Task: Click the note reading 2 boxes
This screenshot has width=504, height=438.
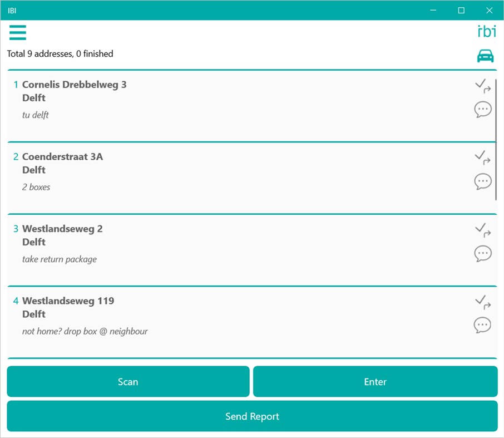Action: (x=36, y=187)
